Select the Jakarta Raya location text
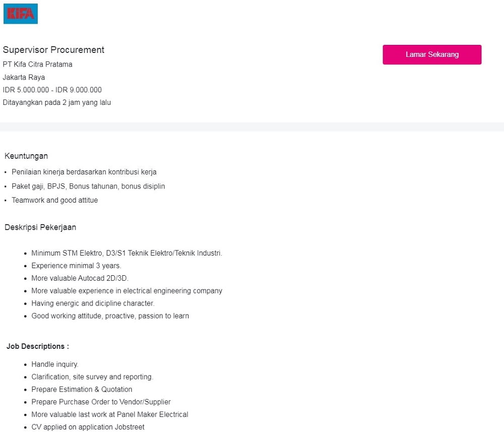 click(x=24, y=77)
